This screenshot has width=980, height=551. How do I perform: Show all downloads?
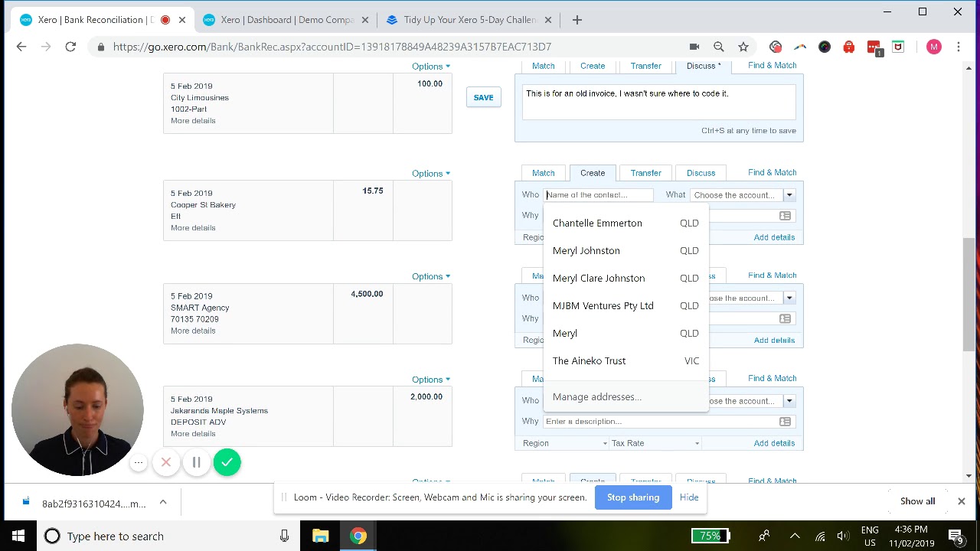[x=917, y=501]
